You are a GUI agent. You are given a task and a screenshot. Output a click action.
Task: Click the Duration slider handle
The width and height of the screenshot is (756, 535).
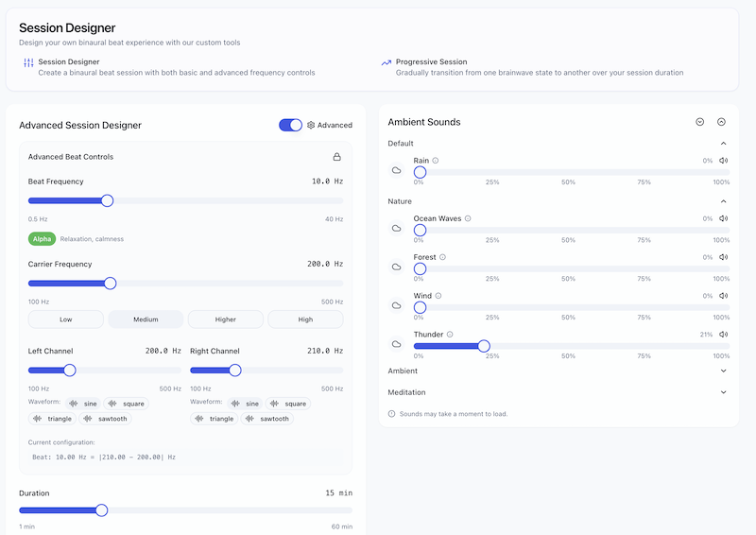coord(101,510)
